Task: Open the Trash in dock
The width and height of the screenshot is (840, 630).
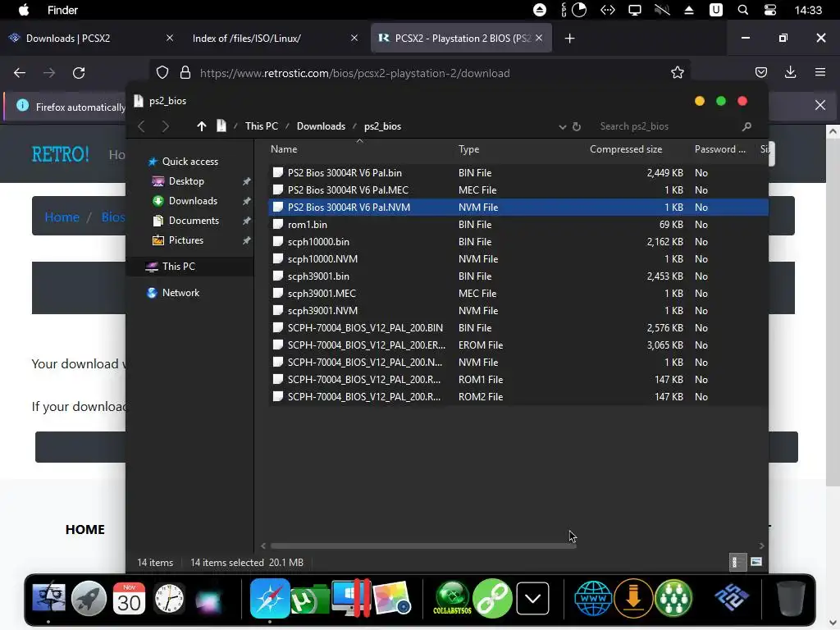Action: click(791, 598)
